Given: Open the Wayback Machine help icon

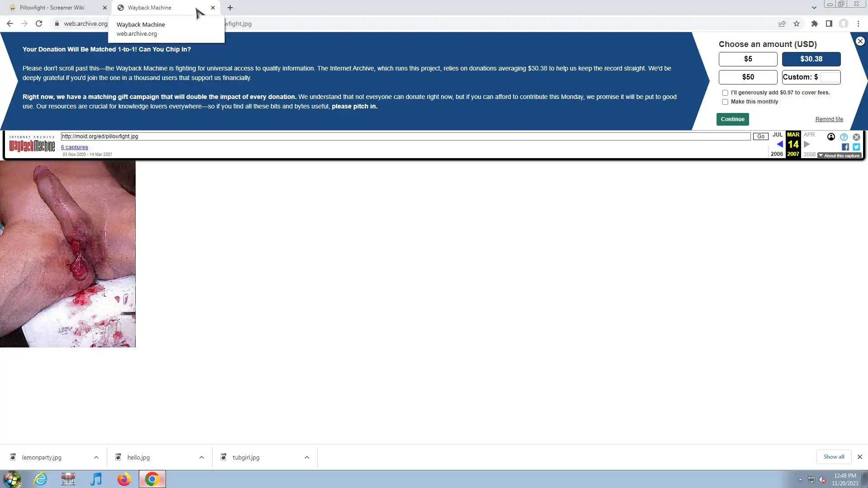Looking at the screenshot, I should [x=844, y=137].
